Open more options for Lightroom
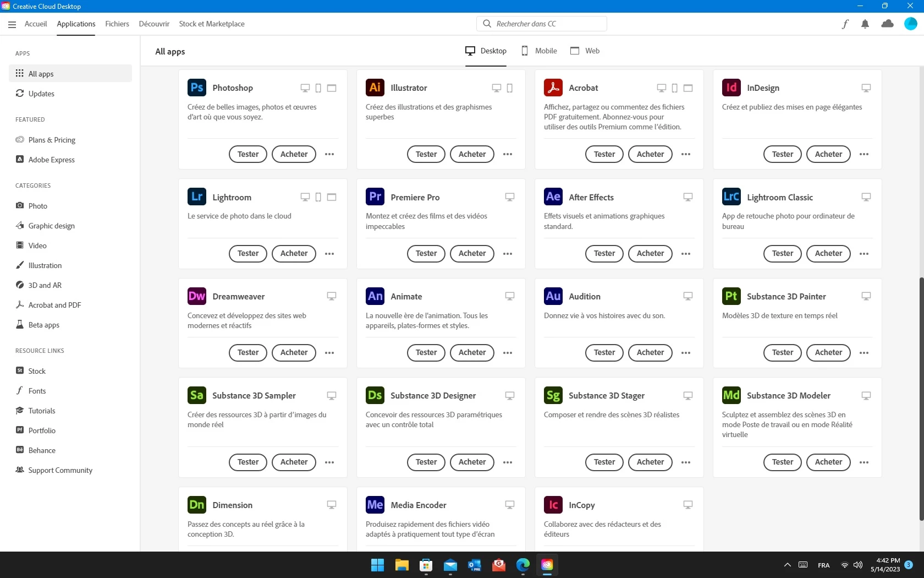Image resolution: width=924 pixels, height=578 pixels. tap(329, 254)
